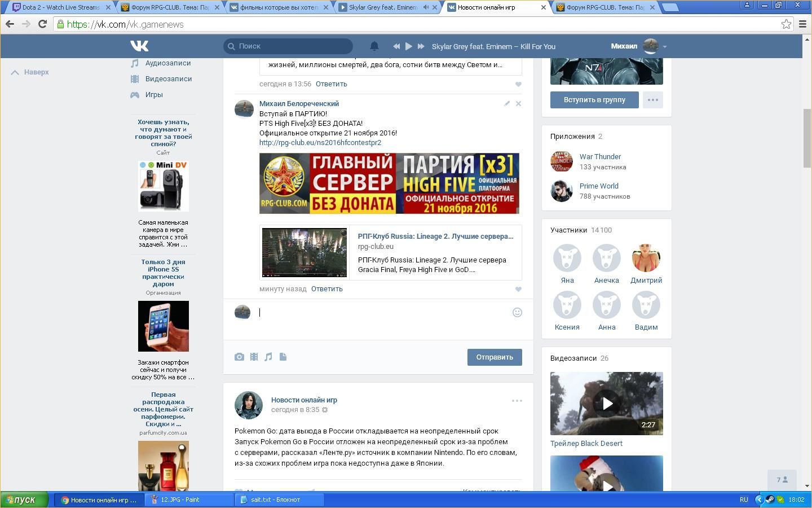The image size is (812, 508).
Task: Click the VK logo in the header
Action: point(139,46)
